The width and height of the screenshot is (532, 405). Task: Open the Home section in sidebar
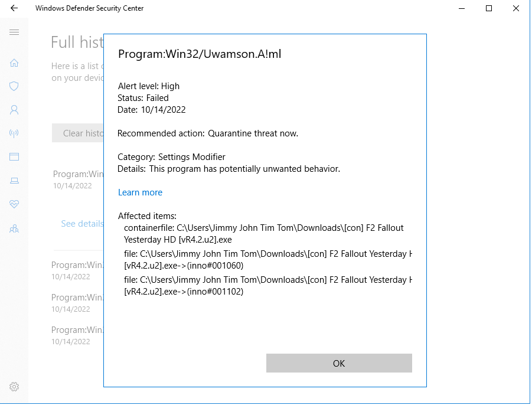pos(14,63)
